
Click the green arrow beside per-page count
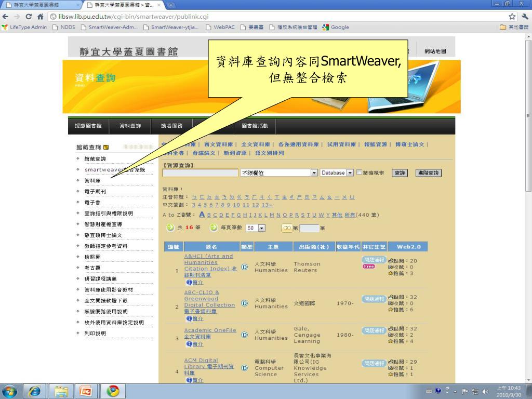tap(214, 228)
